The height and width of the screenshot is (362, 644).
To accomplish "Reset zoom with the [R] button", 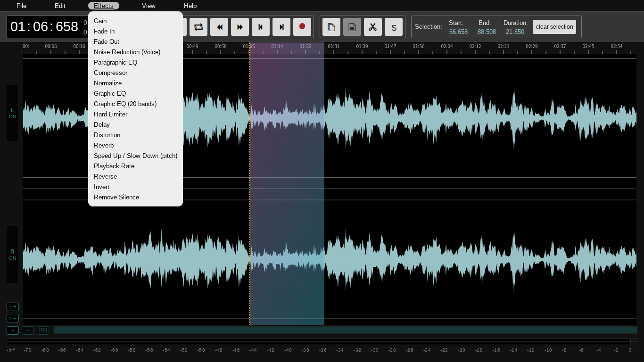I will pyautogui.click(x=43, y=330).
